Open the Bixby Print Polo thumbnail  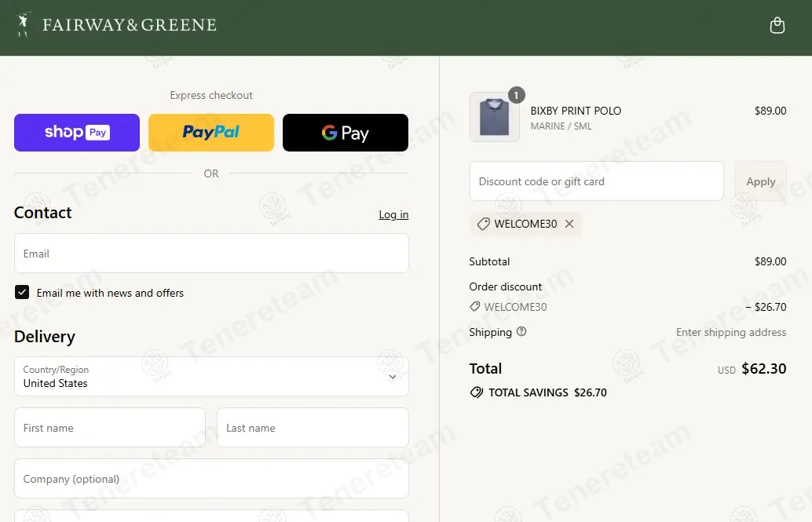pos(494,118)
